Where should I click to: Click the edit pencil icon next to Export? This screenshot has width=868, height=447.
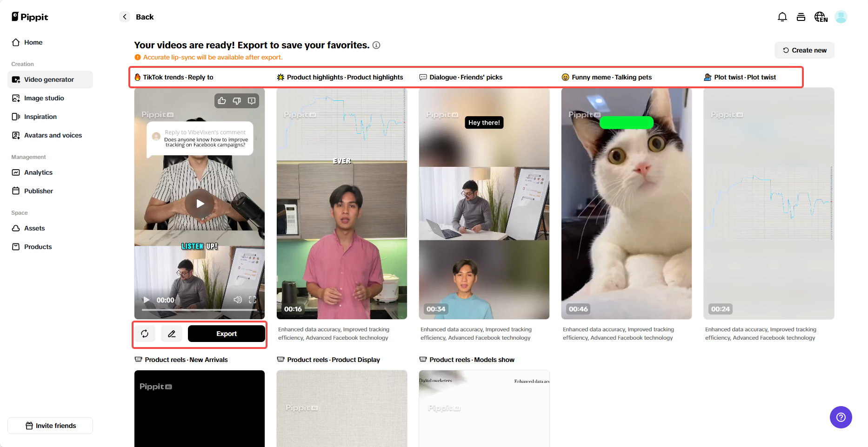(172, 334)
